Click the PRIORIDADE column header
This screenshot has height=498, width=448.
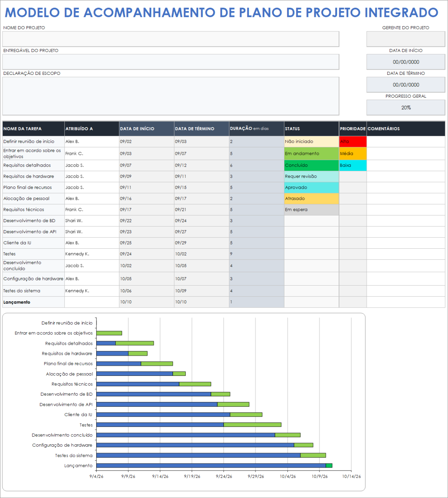[x=352, y=128]
